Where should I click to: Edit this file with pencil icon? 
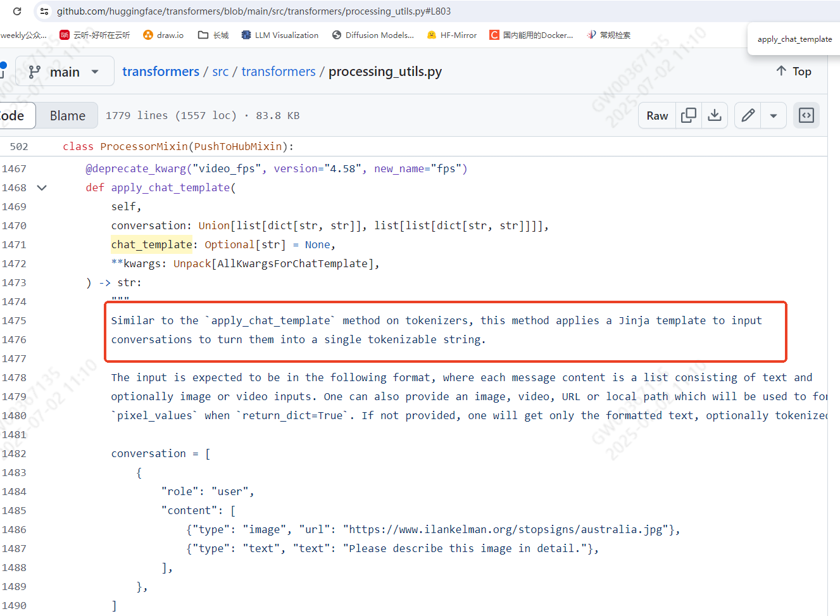(x=748, y=115)
